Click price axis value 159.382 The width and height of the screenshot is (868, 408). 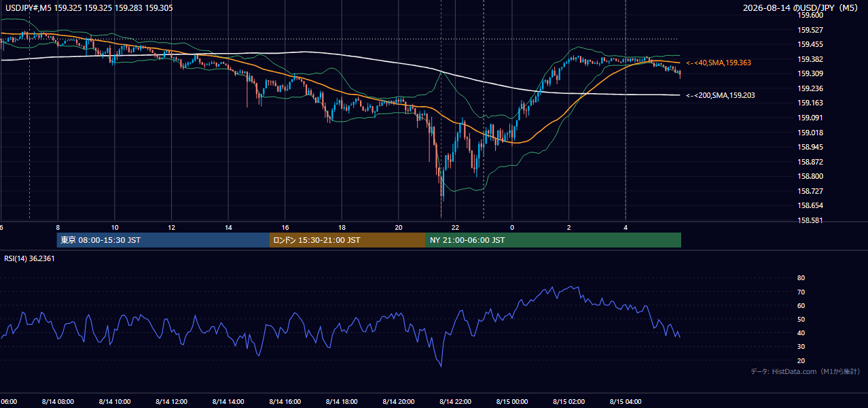coord(810,59)
